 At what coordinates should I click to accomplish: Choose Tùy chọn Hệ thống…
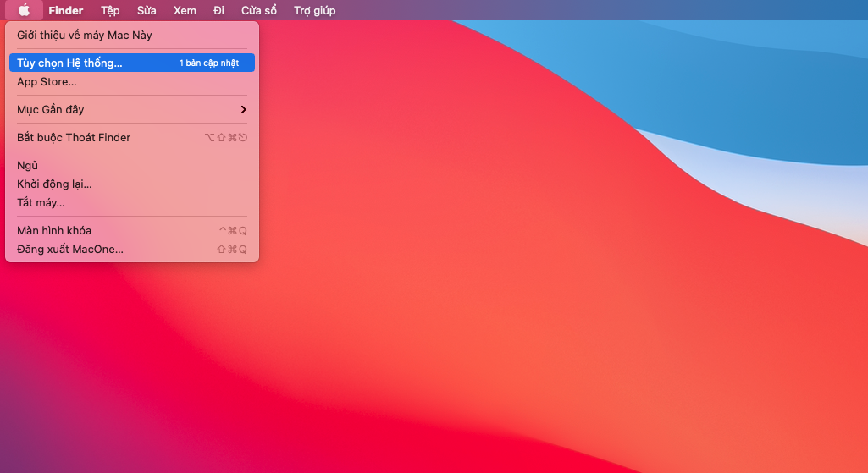132,63
